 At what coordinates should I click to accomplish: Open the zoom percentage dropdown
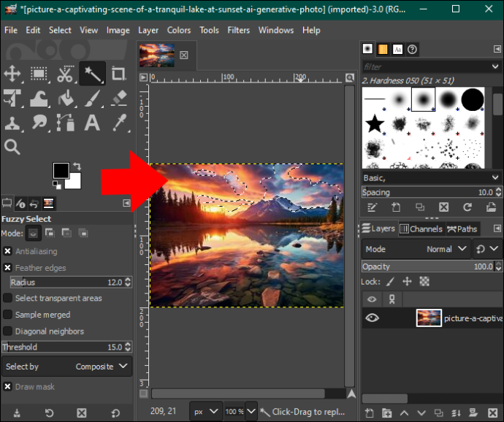(x=251, y=411)
